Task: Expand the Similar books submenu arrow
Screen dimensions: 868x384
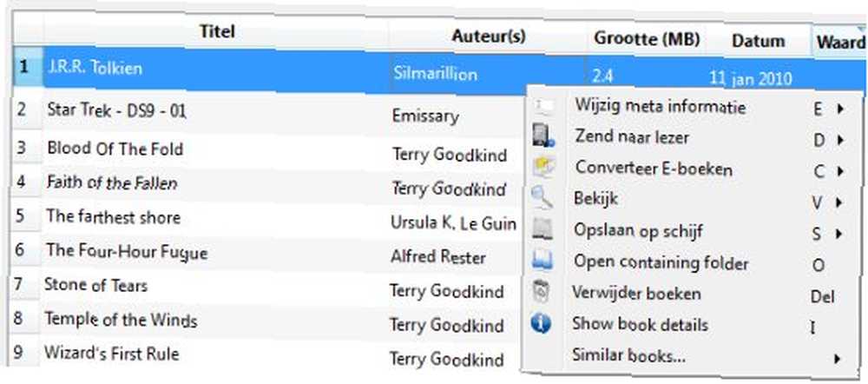Action: coord(837,359)
